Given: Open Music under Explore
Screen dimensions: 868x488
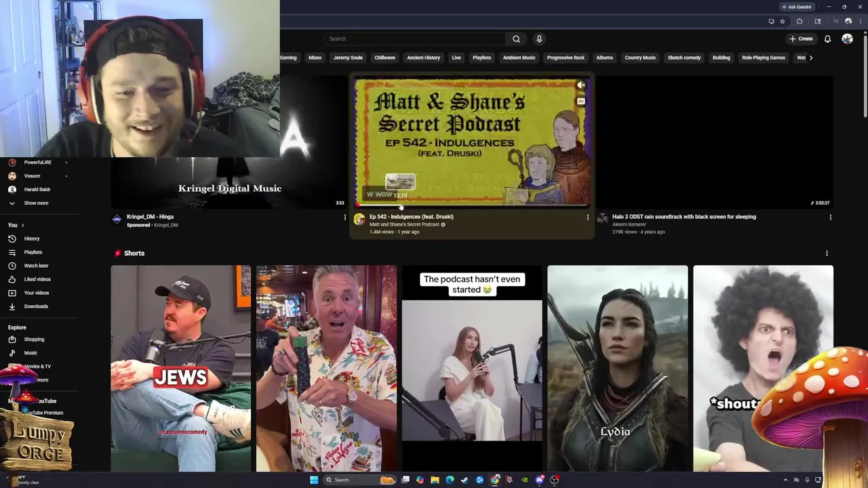Looking at the screenshot, I should (x=31, y=353).
